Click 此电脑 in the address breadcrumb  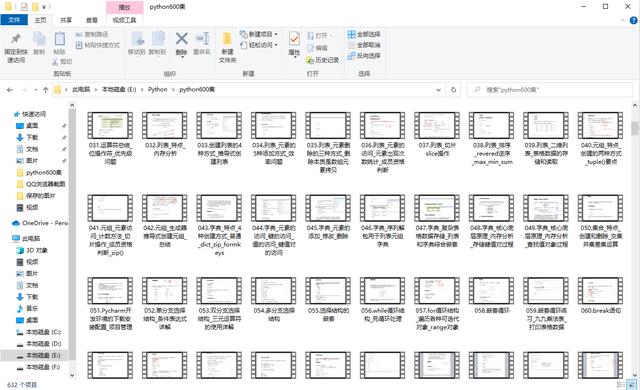point(81,89)
